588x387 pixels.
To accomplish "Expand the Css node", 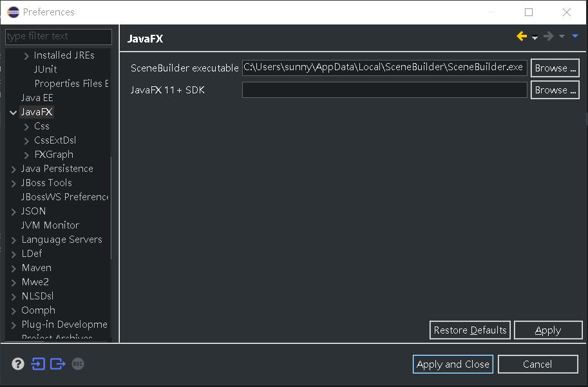I will [x=26, y=127].
